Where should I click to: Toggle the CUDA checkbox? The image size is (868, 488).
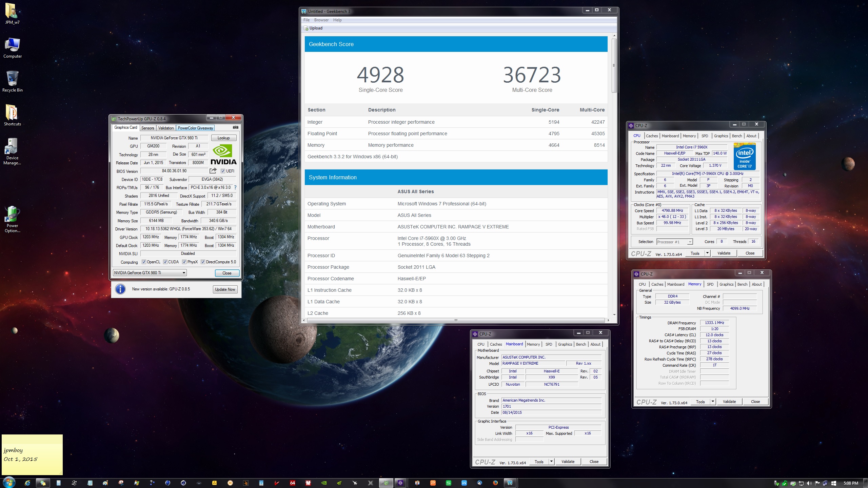(x=165, y=262)
